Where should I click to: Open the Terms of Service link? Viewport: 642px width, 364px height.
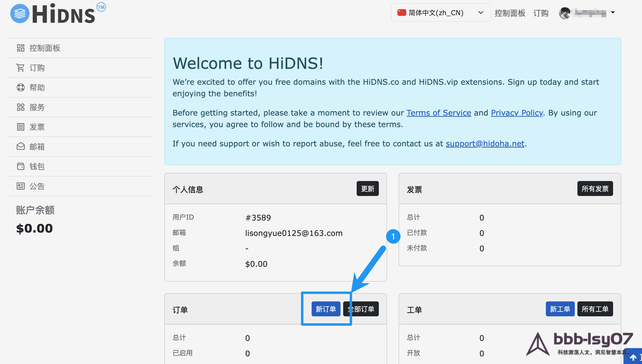pyautogui.click(x=439, y=113)
